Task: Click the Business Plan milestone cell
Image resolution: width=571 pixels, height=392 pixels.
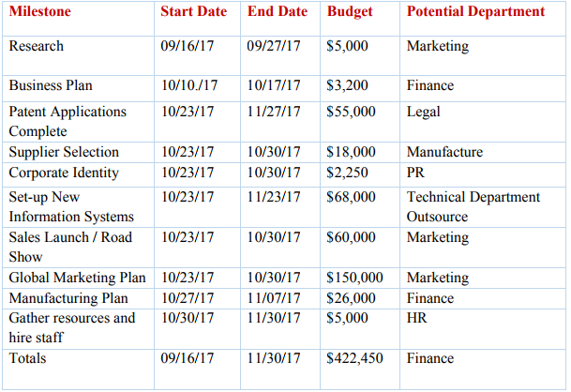Action: (x=51, y=85)
